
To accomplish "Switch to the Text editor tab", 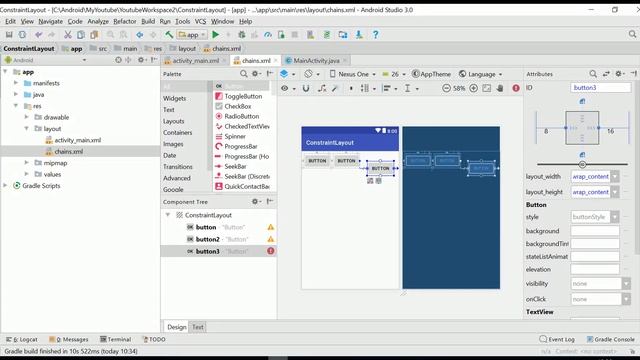I will point(198,327).
